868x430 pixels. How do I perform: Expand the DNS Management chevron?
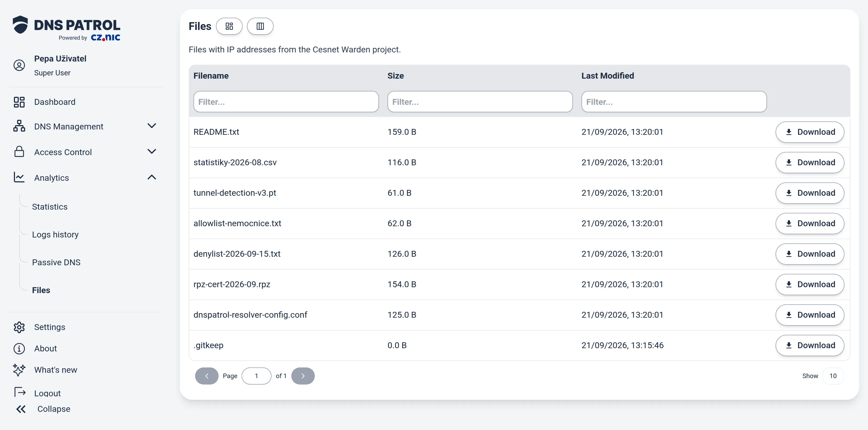tap(152, 126)
